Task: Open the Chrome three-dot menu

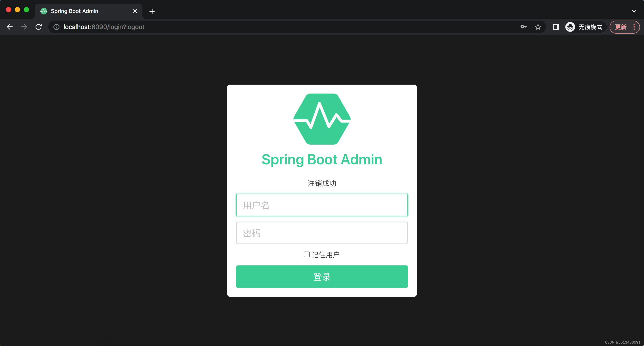Action: click(x=634, y=27)
